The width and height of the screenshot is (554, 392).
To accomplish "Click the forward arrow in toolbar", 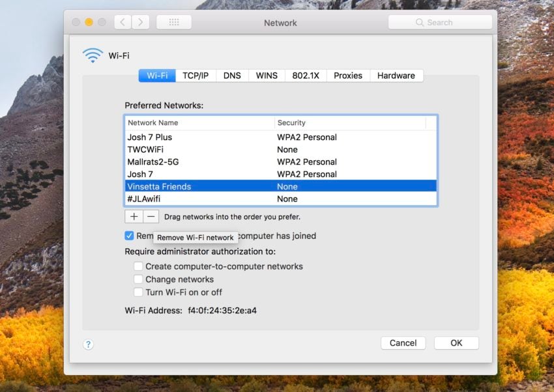I will click(x=141, y=22).
